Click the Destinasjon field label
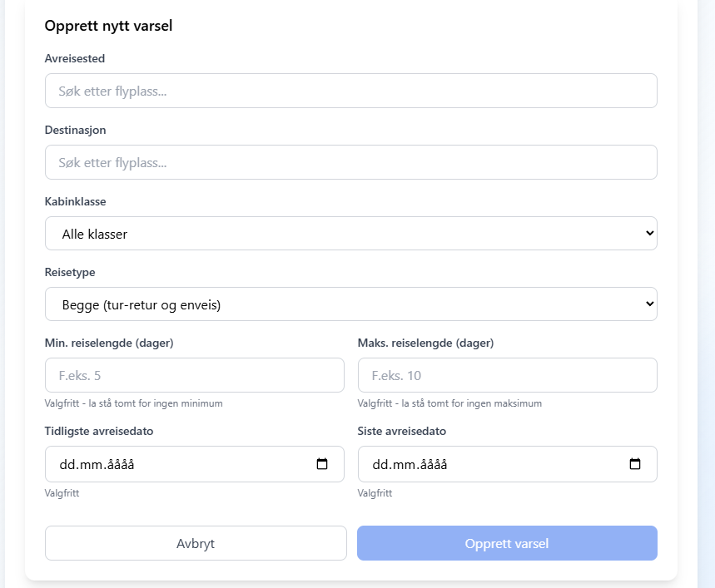 click(75, 131)
